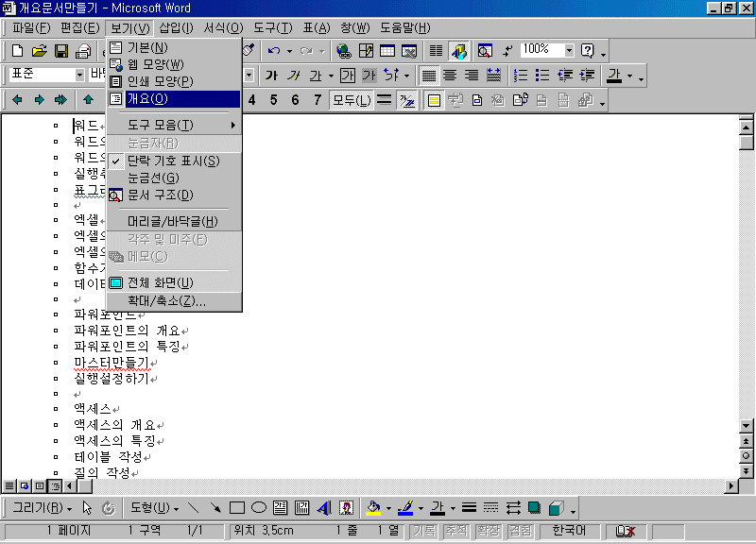Toggle the Drawing toolbar button
Screen dimensions: 756x544
click(458, 51)
